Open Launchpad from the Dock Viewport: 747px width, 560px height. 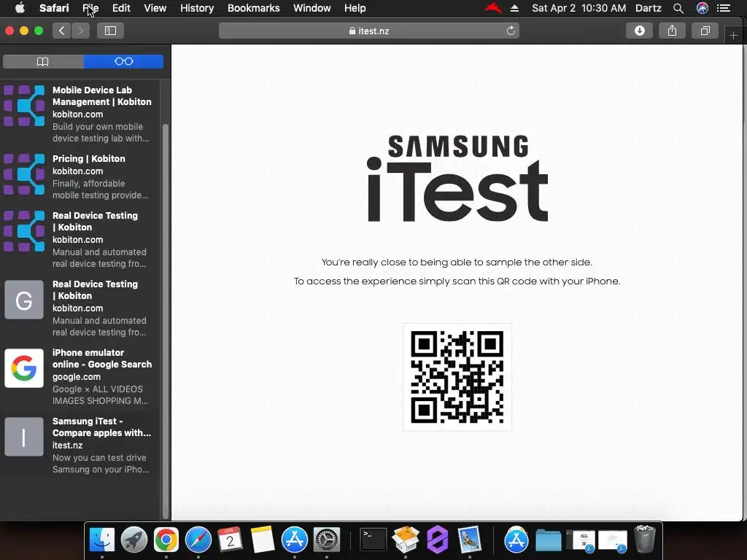coord(134,540)
